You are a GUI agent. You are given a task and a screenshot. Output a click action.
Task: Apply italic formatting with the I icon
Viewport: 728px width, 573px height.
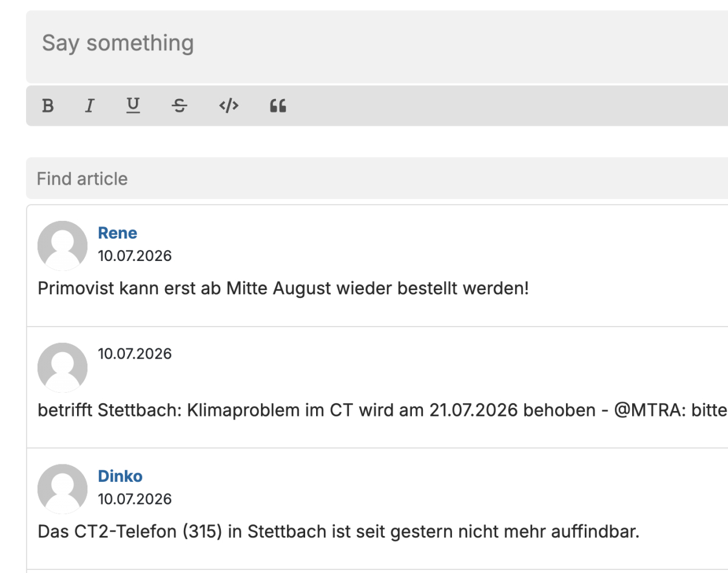coord(90,106)
